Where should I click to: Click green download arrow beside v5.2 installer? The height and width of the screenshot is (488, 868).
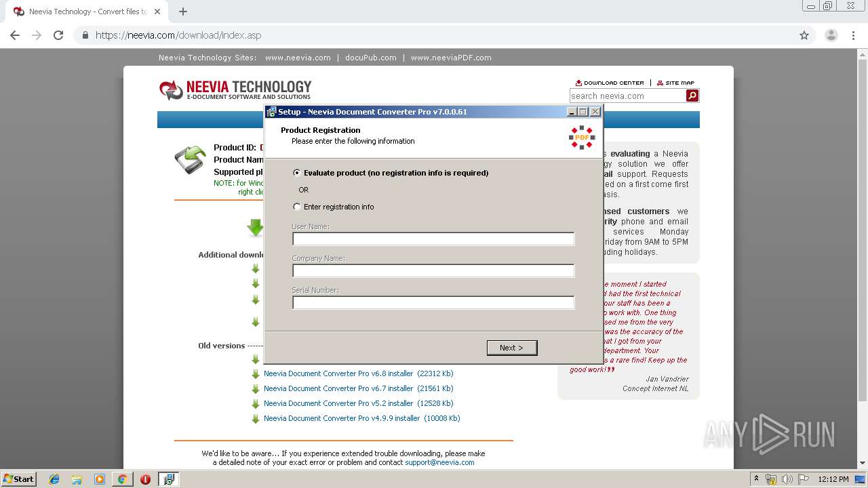256,404
